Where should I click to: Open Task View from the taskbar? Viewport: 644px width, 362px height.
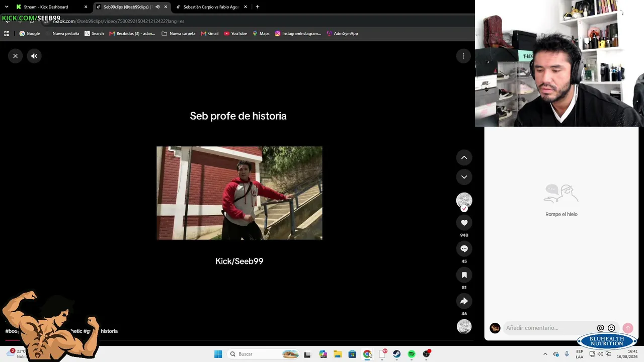[307, 354]
